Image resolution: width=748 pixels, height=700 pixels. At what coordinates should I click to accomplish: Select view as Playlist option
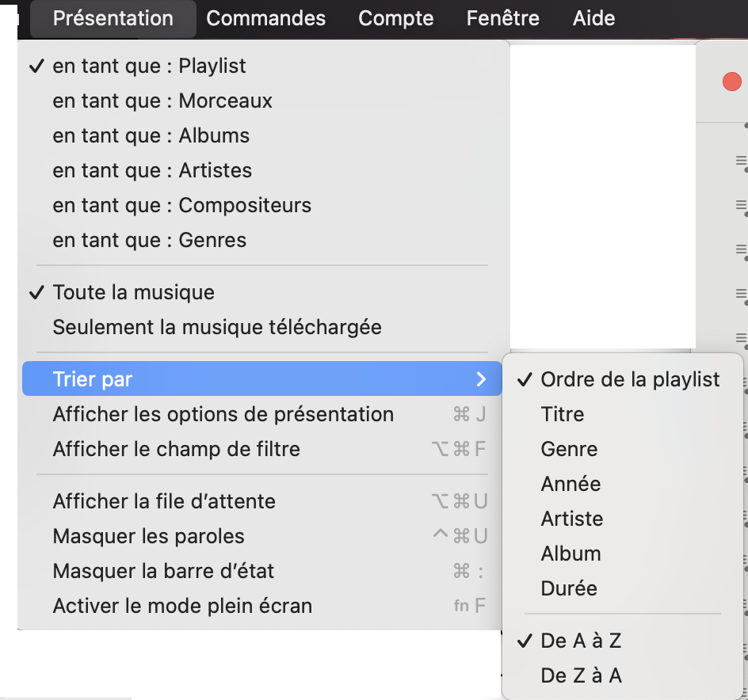(x=149, y=66)
